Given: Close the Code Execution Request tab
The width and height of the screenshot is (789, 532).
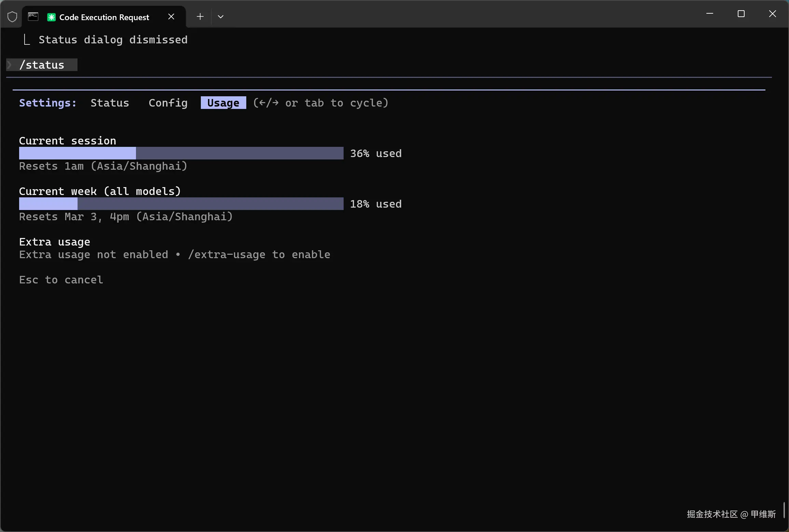Looking at the screenshot, I should point(171,17).
